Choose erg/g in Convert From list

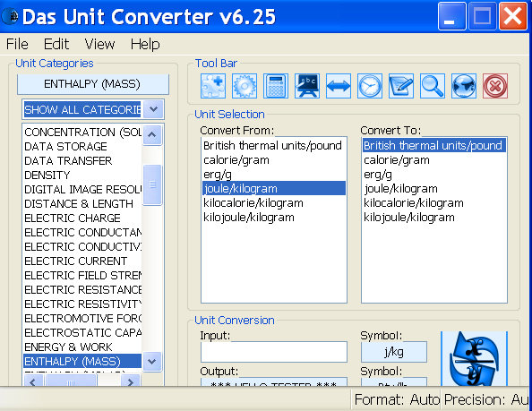click(274, 175)
